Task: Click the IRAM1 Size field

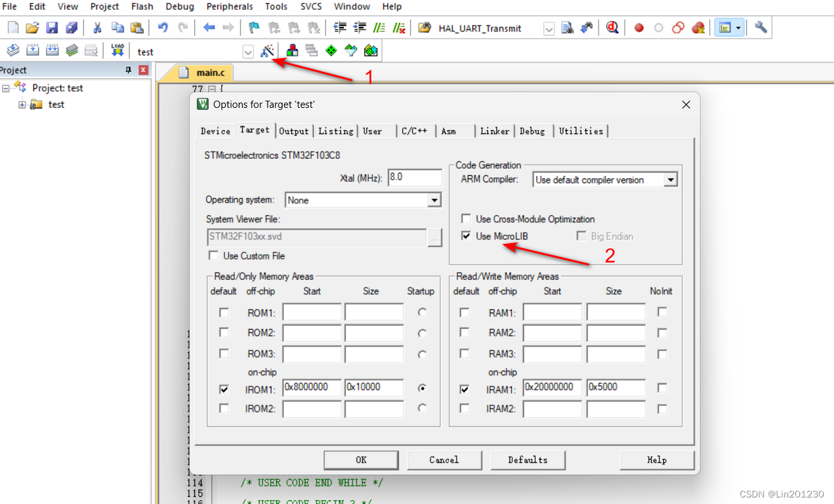Action: pyautogui.click(x=616, y=388)
